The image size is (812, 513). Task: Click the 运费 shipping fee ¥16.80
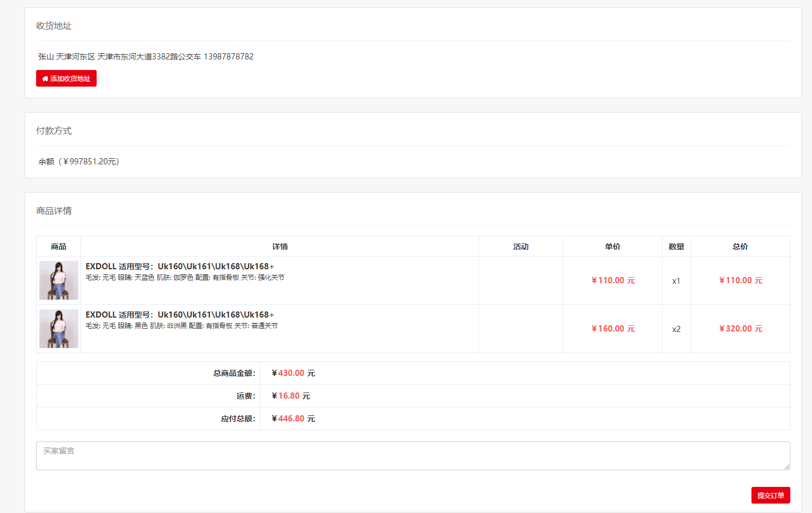pos(290,396)
